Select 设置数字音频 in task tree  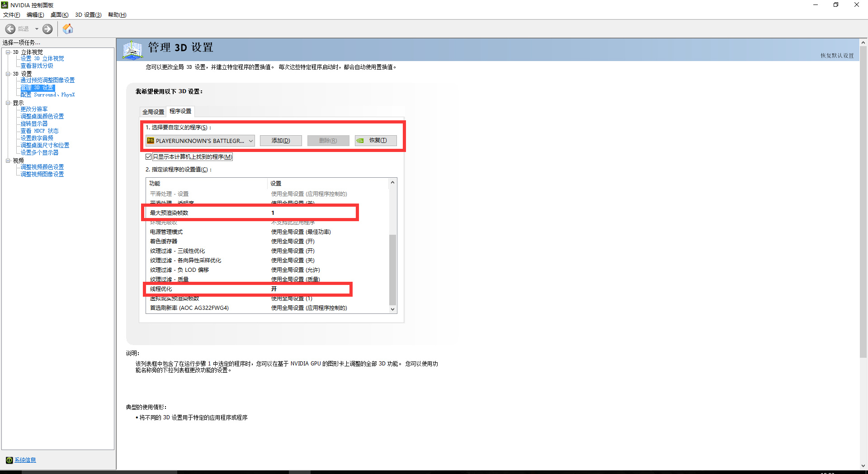point(37,138)
